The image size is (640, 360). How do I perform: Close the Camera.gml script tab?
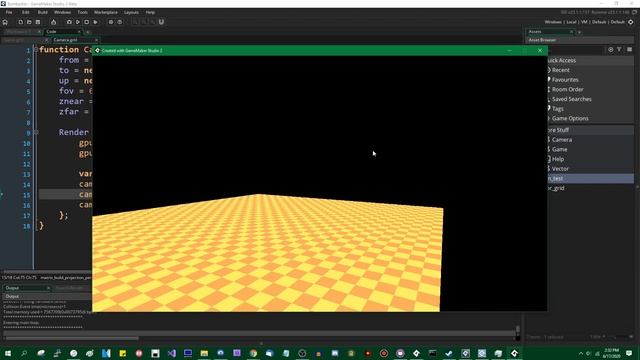point(96,40)
